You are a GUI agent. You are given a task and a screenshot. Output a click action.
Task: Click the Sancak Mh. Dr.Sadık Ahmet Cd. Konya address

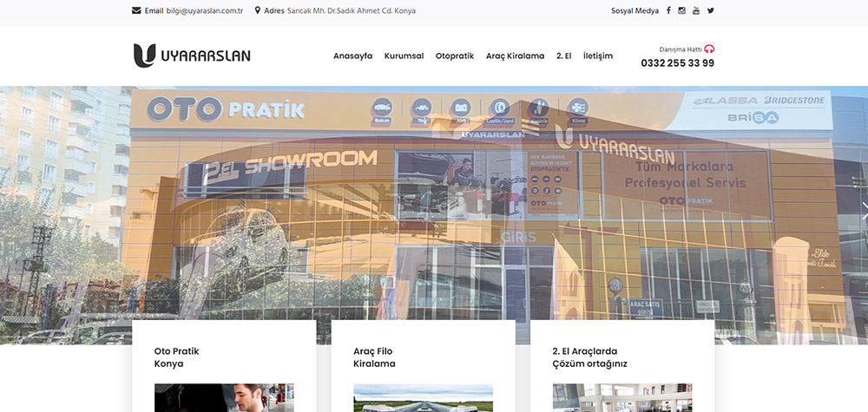[351, 10]
